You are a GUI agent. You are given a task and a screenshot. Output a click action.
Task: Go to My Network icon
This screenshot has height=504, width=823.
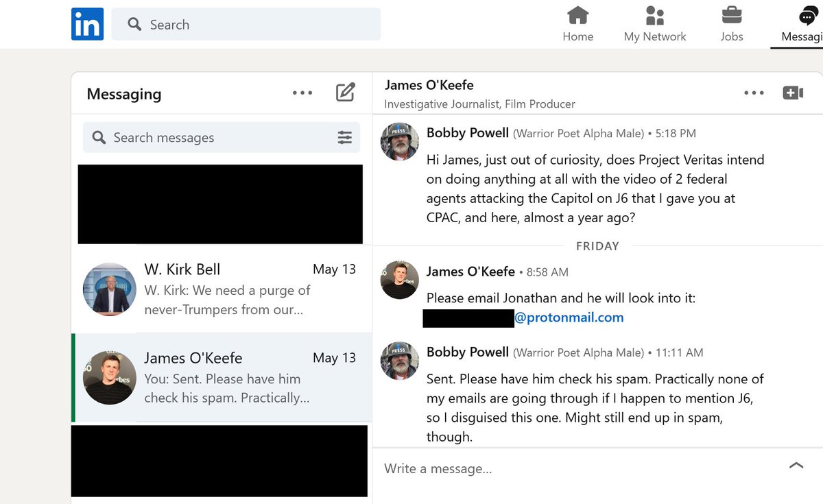tap(654, 16)
